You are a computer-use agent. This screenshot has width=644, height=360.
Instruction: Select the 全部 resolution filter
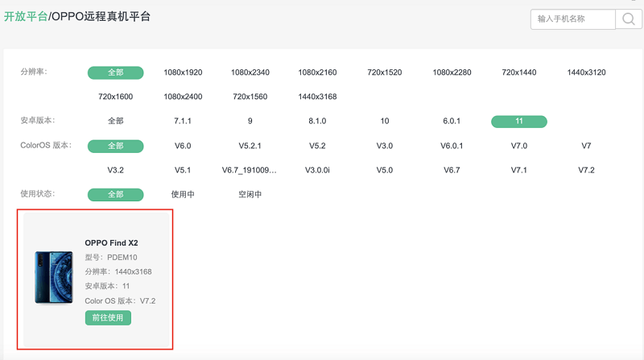pos(115,72)
